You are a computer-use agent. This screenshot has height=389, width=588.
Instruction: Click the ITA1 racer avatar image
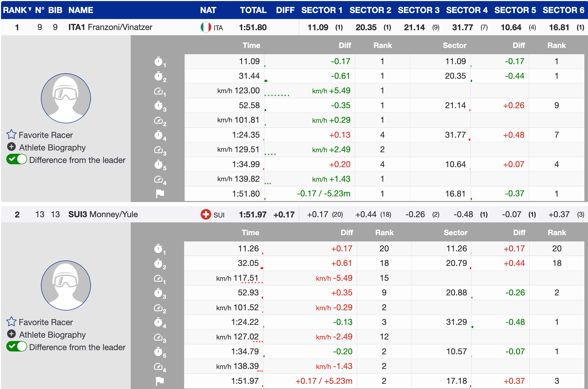click(x=66, y=98)
